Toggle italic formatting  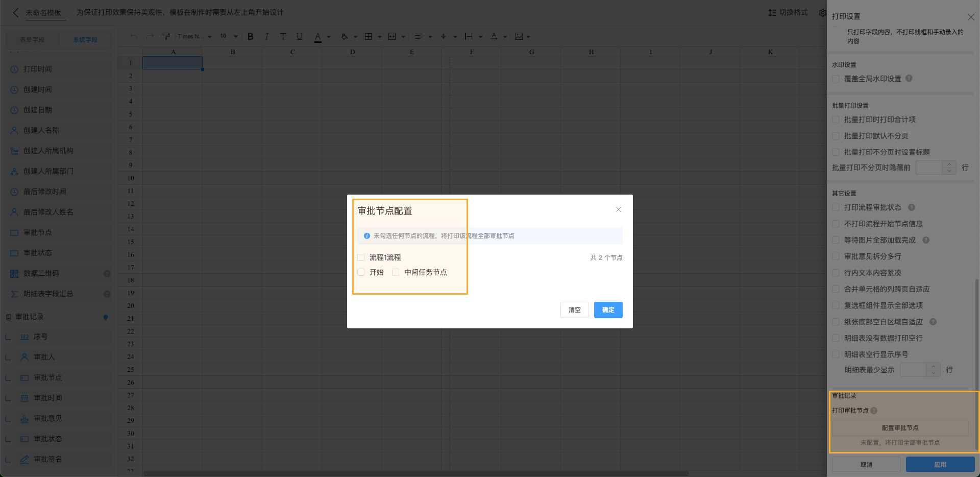tap(266, 36)
